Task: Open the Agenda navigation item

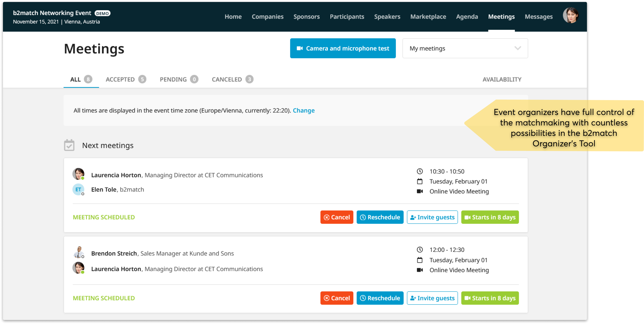Action: pos(467,17)
